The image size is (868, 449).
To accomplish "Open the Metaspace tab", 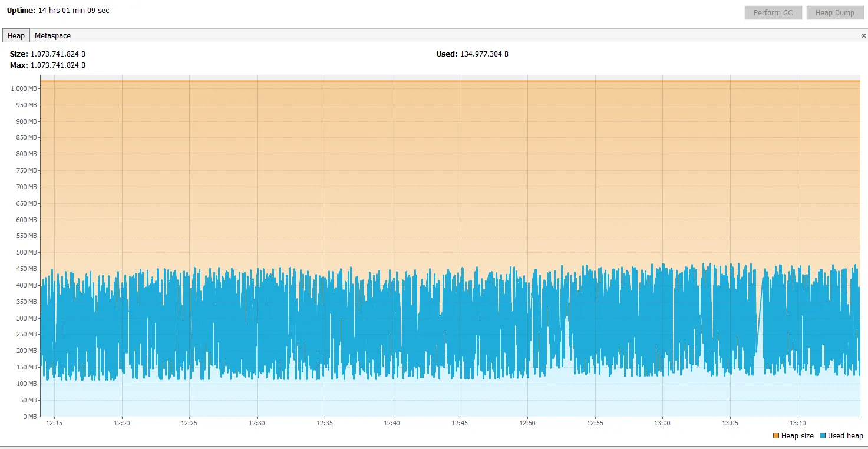I will (x=52, y=36).
